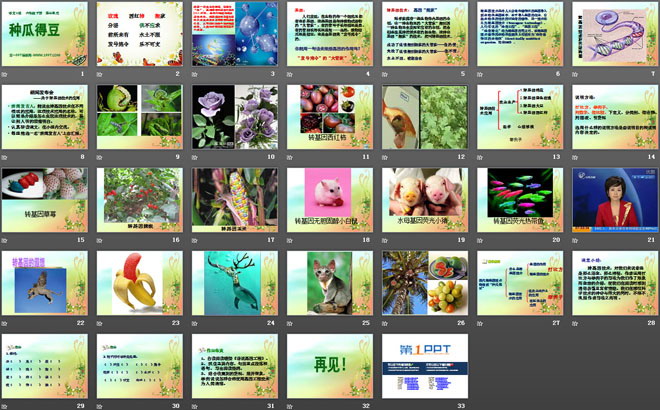Click the animation star icon under slide 20
Viewport: 660px width, 410px height.
480,240
